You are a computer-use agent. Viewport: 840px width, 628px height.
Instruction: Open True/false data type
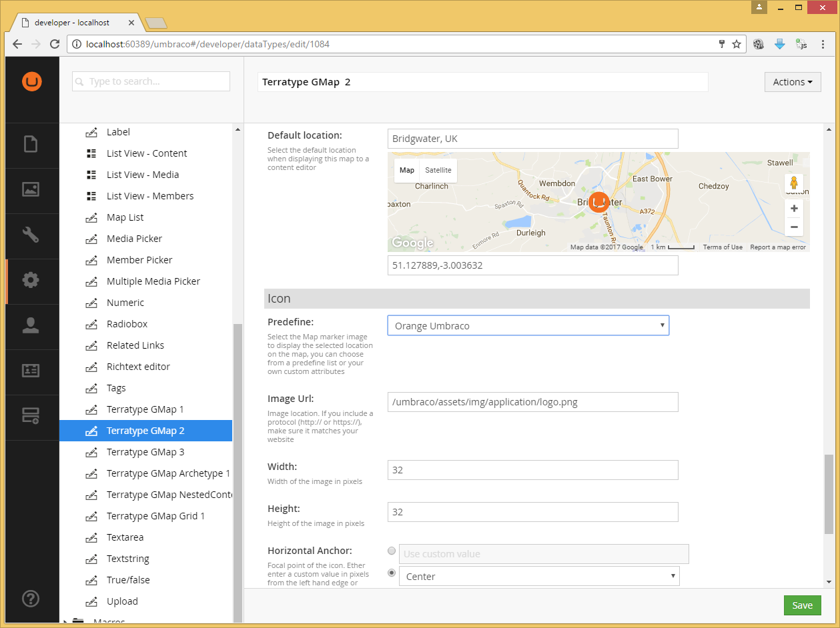point(128,580)
